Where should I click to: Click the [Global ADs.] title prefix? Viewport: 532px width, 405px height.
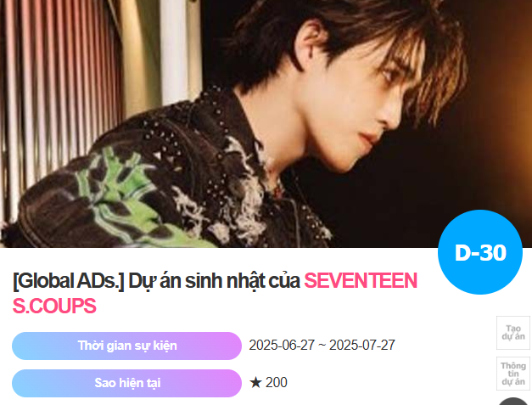[x=68, y=281]
